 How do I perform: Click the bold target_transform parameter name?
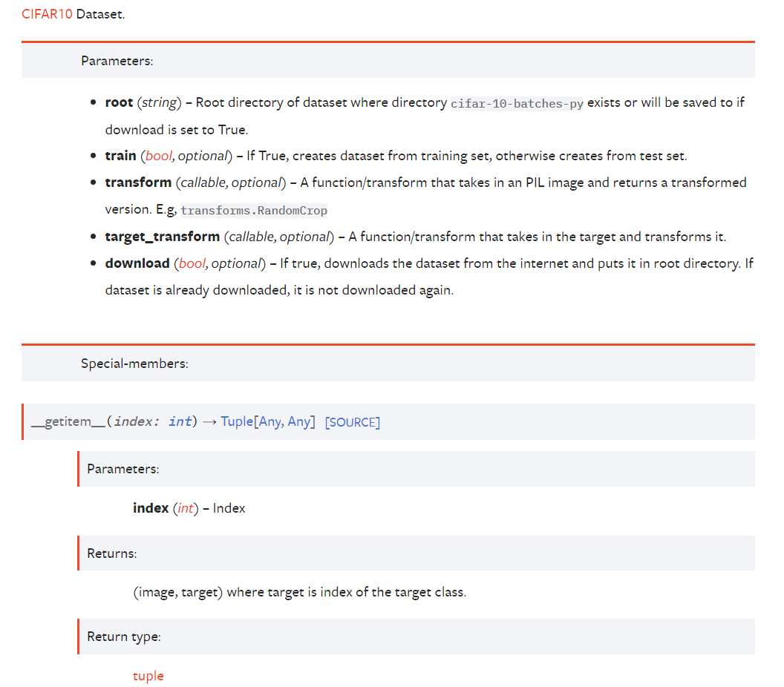[162, 237]
